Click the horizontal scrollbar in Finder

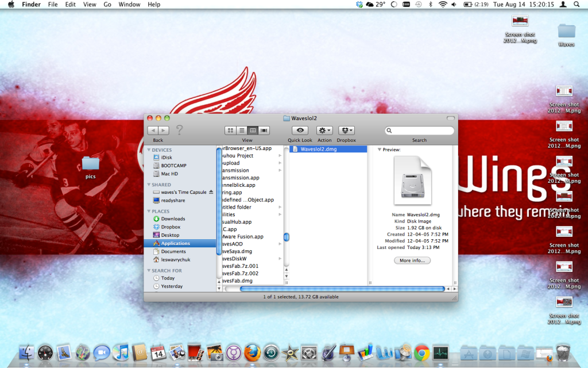point(342,289)
